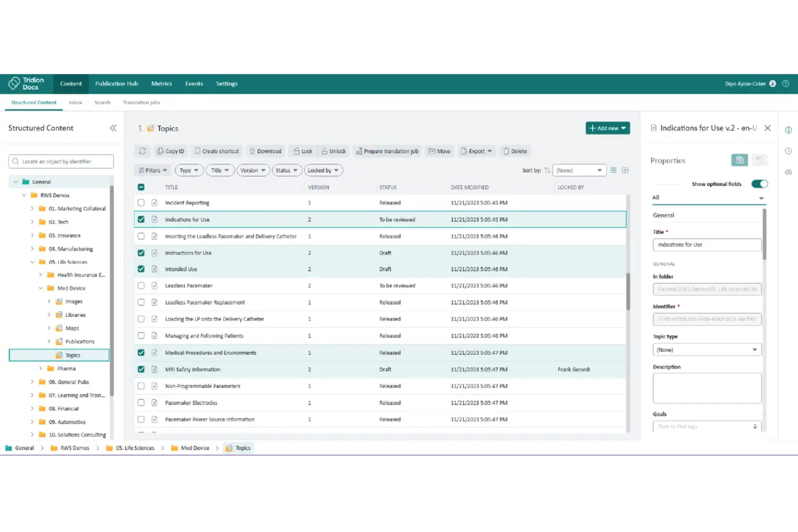Viewport: 798px width, 532px height.
Task: Open the help question mark icon
Action: tap(786, 84)
